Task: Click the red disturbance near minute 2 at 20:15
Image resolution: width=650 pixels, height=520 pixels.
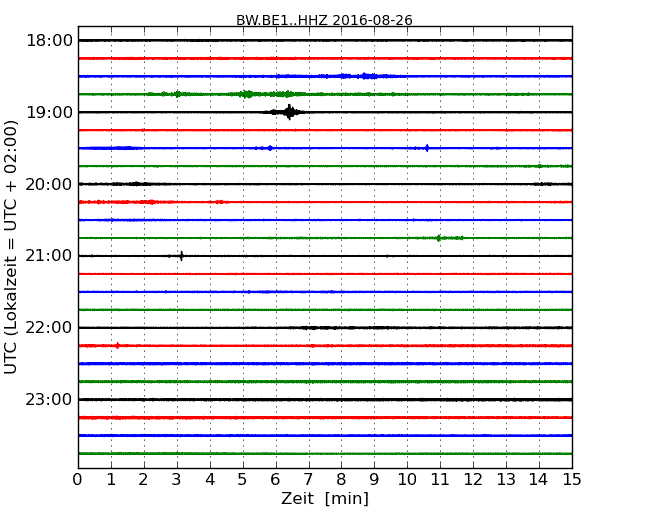Action: coord(151,202)
